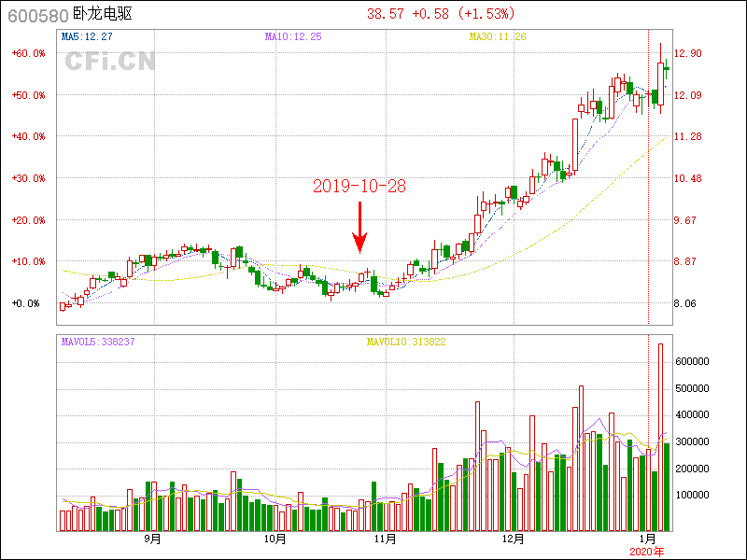
Task: Click the 11.28 price axis label
Action: 688,136
